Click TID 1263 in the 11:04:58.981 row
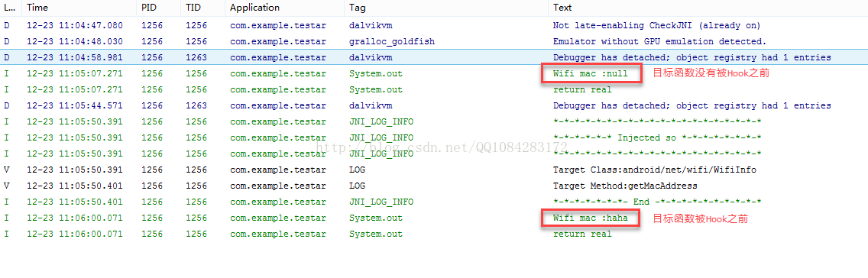Viewport: 868px width, 278px height. (x=196, y=57)
